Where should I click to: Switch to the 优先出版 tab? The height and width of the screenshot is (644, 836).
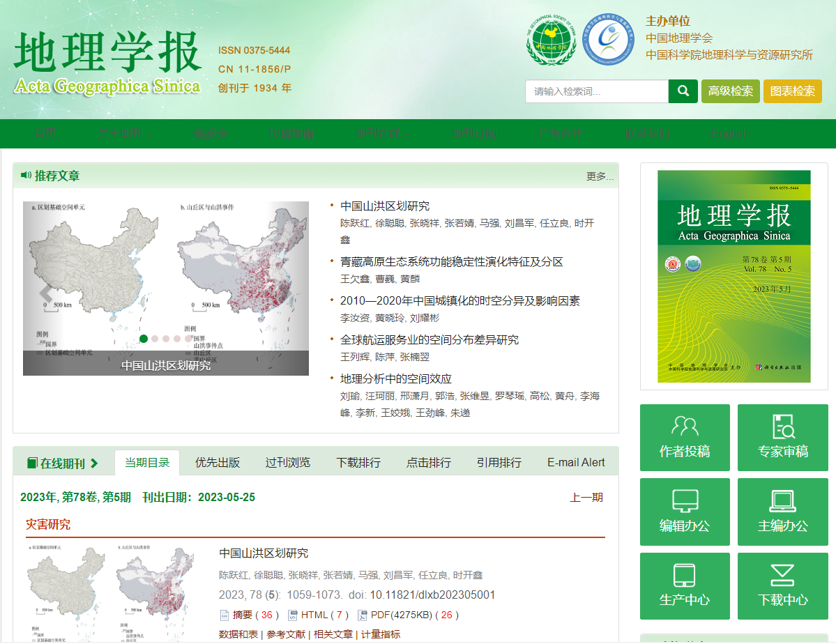[218, 463]
